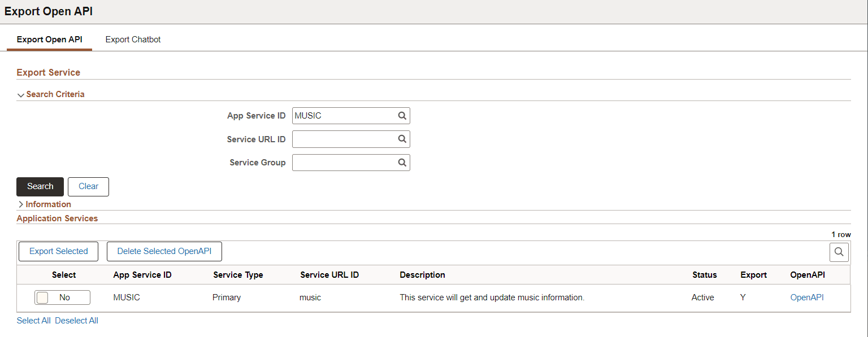
Task: Click inside the App Service ID field
Action: pos(339,116)
